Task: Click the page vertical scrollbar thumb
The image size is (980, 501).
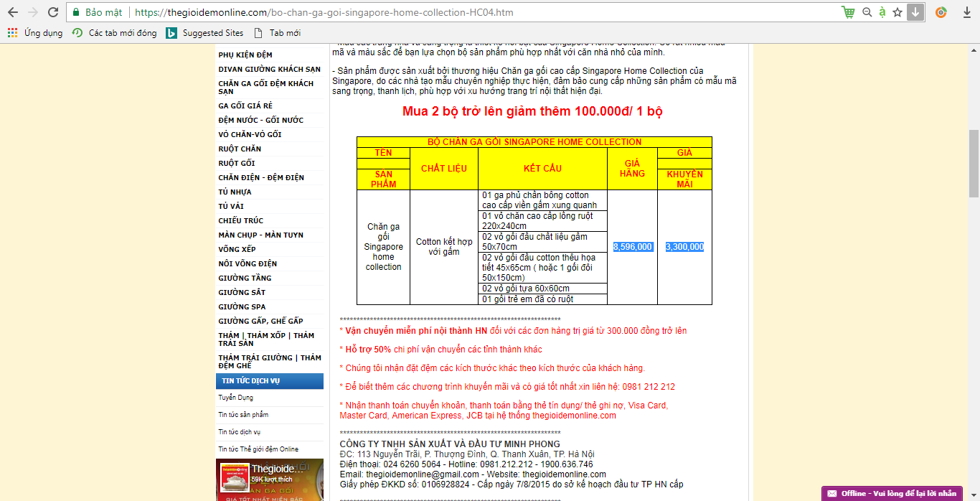Action: 974,164
